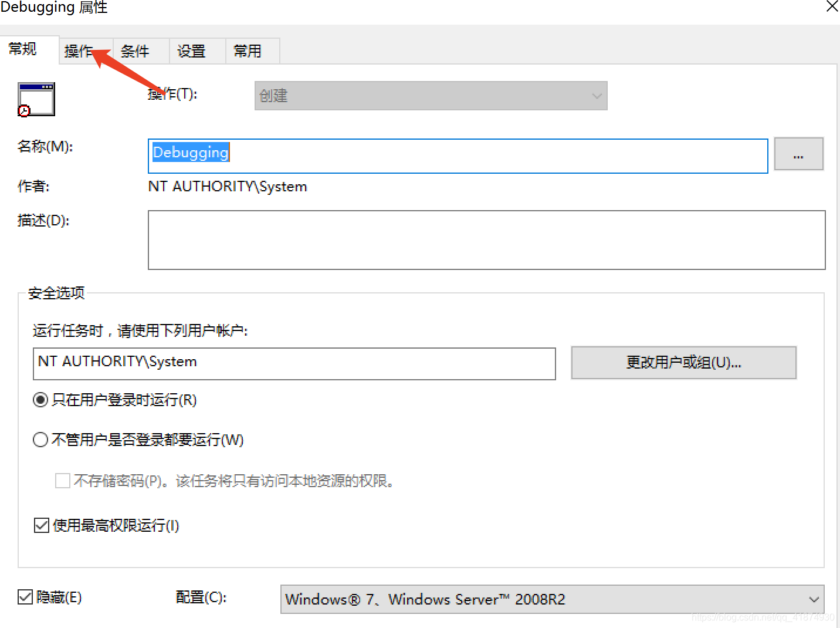Screen dimensions: 840x628
Task: Open the 条件 tab
Action: pyautogui.click(x=141, y=51)
